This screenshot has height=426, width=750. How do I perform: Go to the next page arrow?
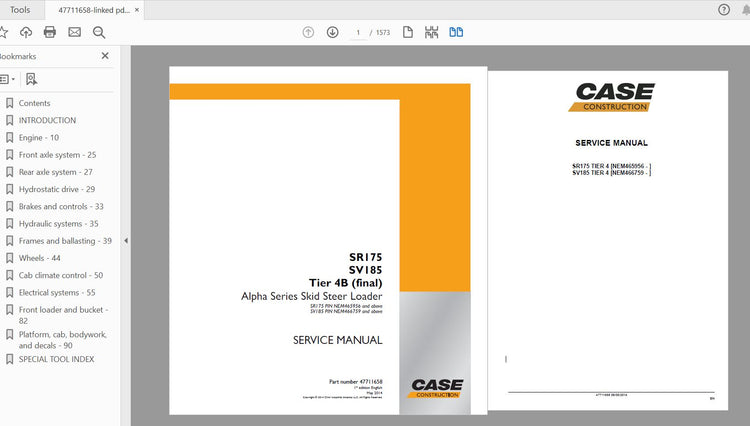[x=332, y=32]
